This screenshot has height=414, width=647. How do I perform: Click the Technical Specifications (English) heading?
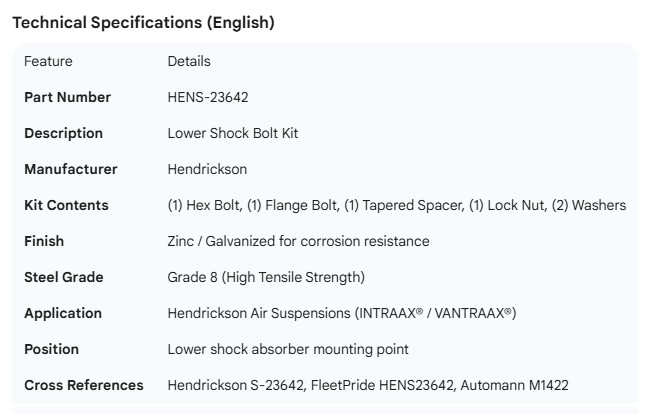[x=143, y=23]
